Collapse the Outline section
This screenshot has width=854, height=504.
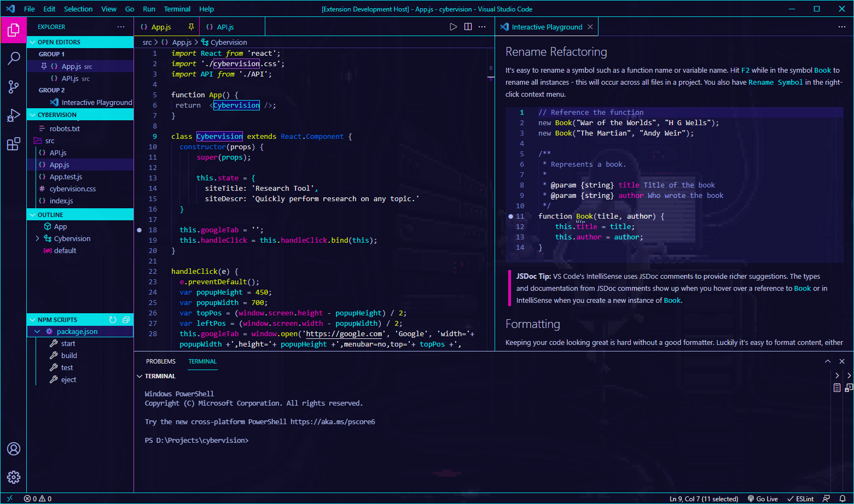pyautogui.click(x=33, y=215)
